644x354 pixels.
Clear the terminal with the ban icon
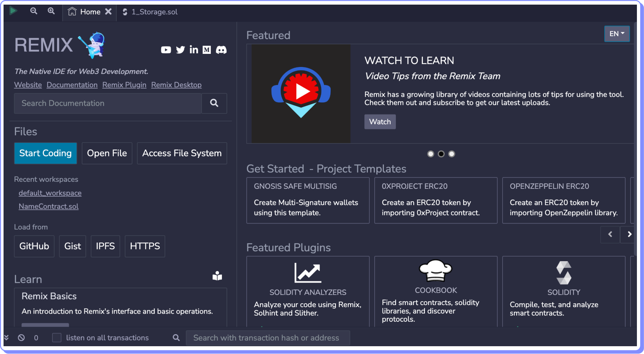click(21, 338)
